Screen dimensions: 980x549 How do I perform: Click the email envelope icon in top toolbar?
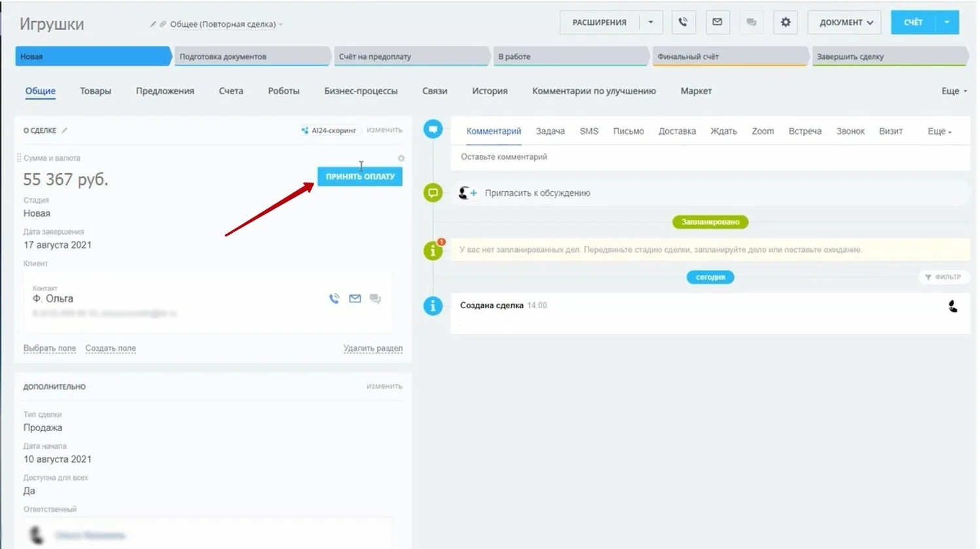pyautogui.click(x=717, y=22)
